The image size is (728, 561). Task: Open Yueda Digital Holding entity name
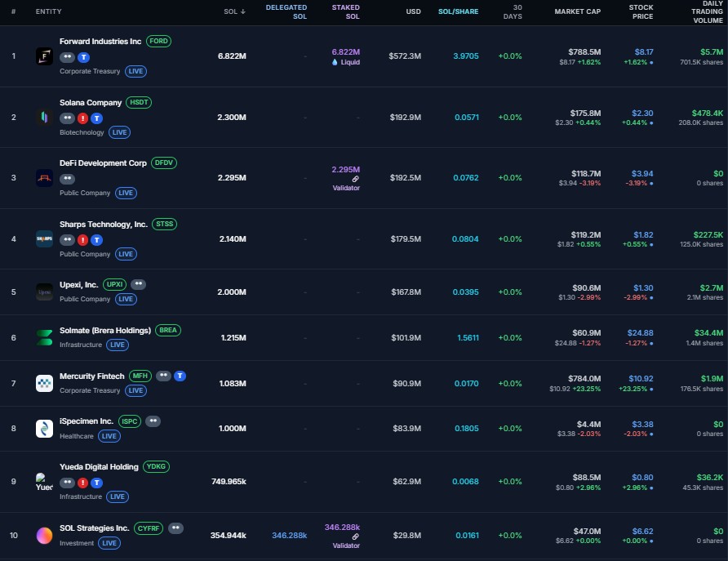click(99, 467)
